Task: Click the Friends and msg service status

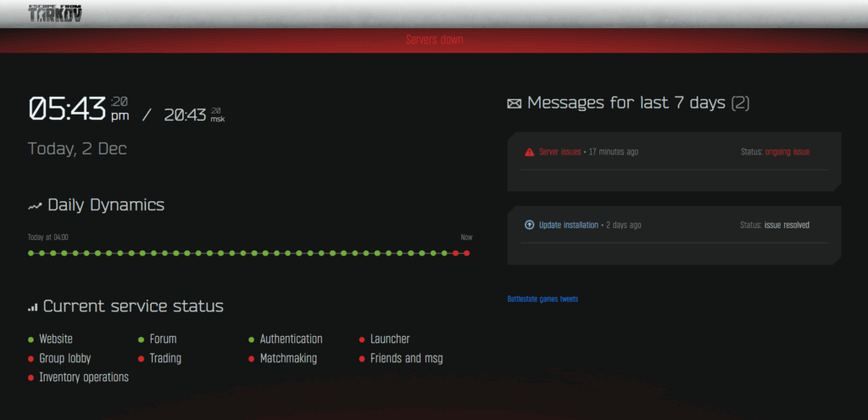Action: (x=407, y=359)
